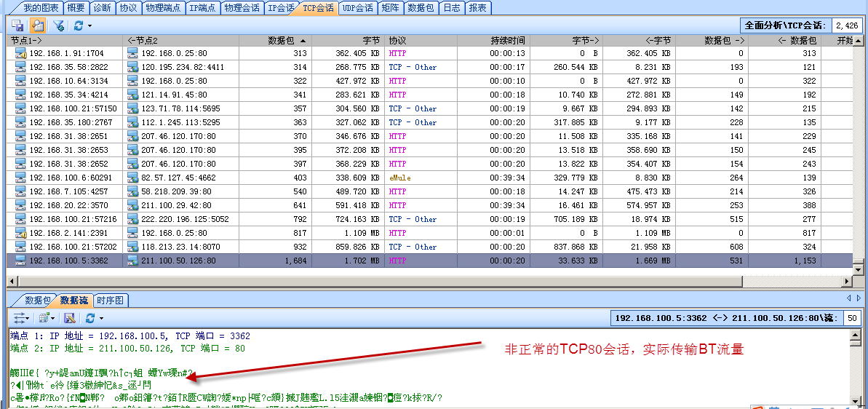Click the refresh icon in lower toolbar
This screenshot has height=409, width=868.
tap(89, 318)
